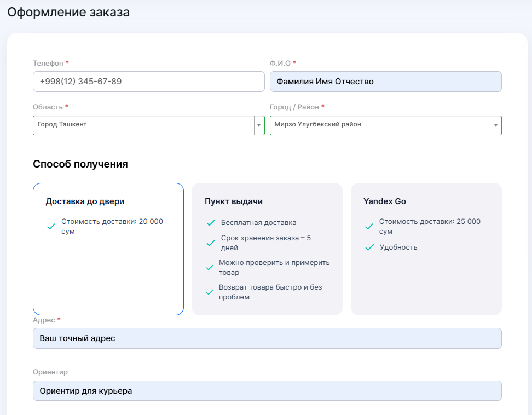Click the arrow of the Область combo box
The image size is (532, 415).
(x=259, y=125)
